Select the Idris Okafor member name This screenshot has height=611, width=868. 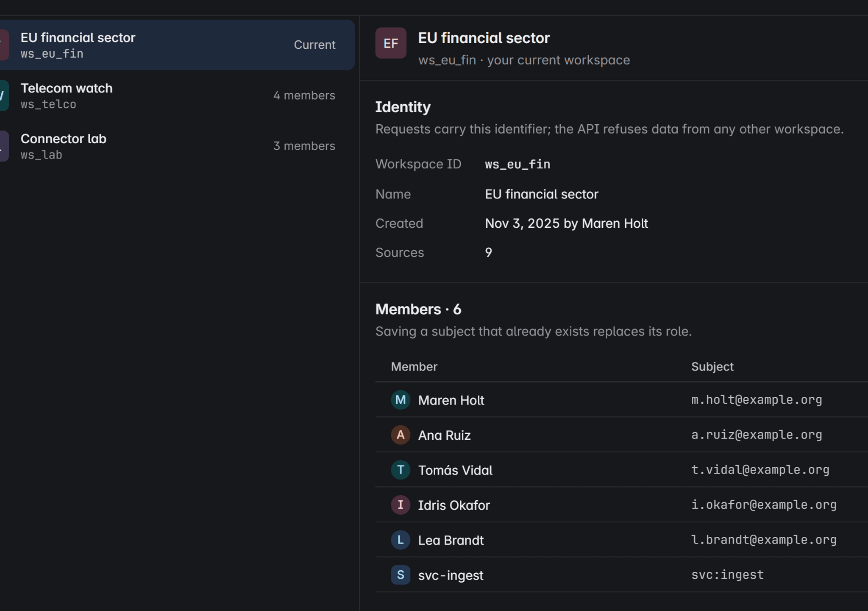pos(454,505)
